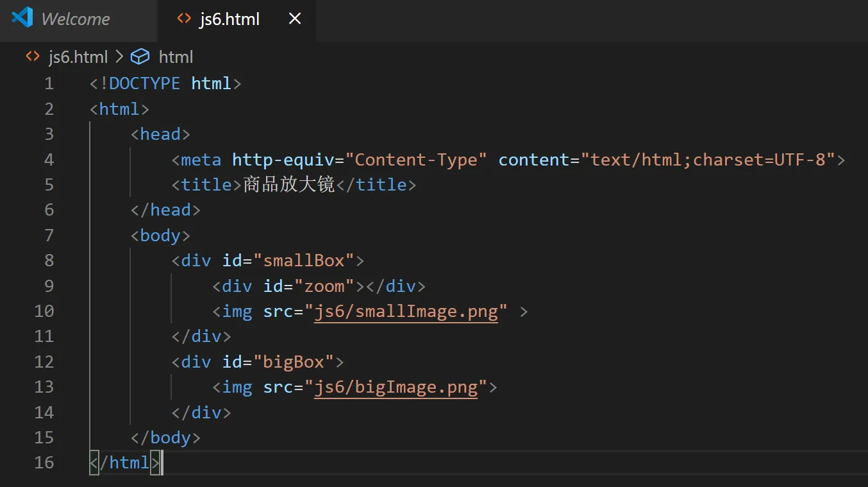
Task: Click line number 8 in gutter
Action: [x=49, y=261]
